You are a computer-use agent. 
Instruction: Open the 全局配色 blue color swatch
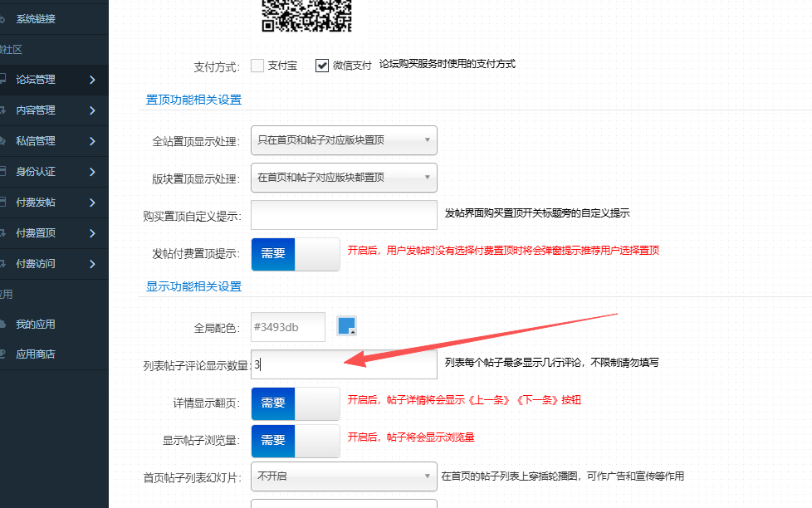(x=346, y=326)
